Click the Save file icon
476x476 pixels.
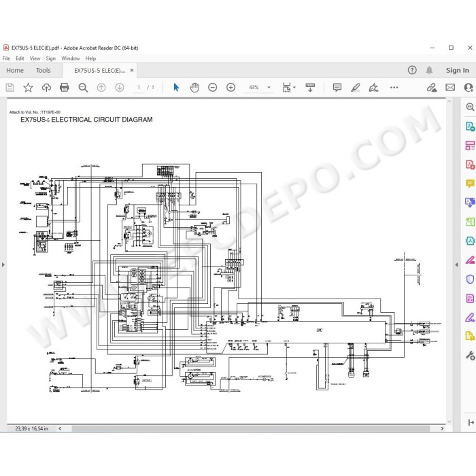(x=10, y=88)
